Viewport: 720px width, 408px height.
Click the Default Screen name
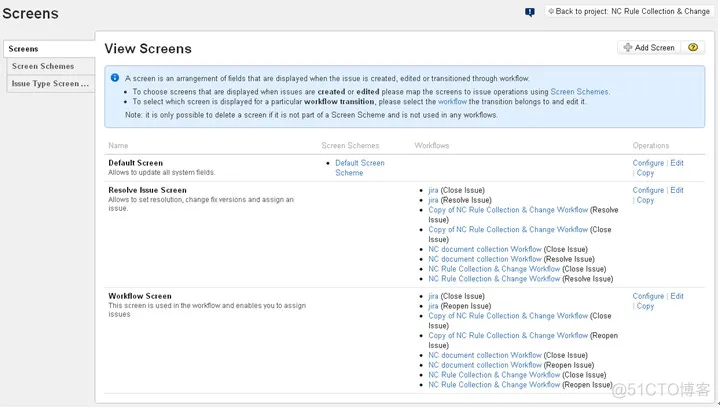(135, 163)
